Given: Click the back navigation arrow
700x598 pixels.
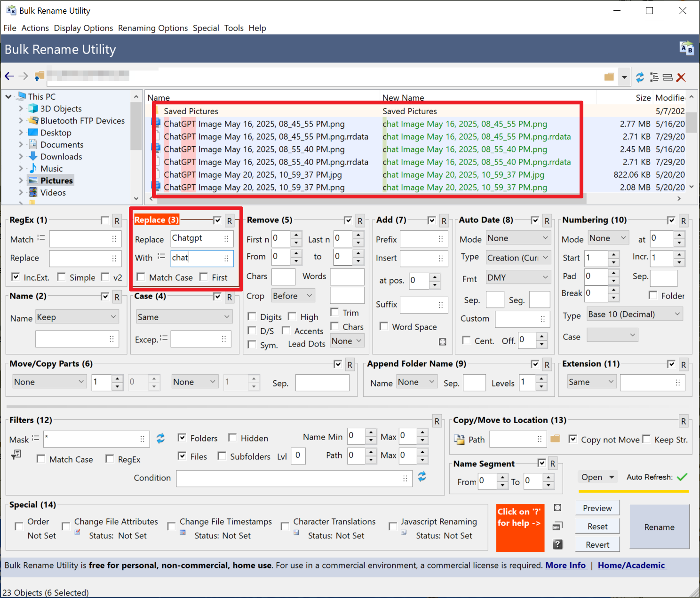Looking at the screenshot, I should click(9, 76).
